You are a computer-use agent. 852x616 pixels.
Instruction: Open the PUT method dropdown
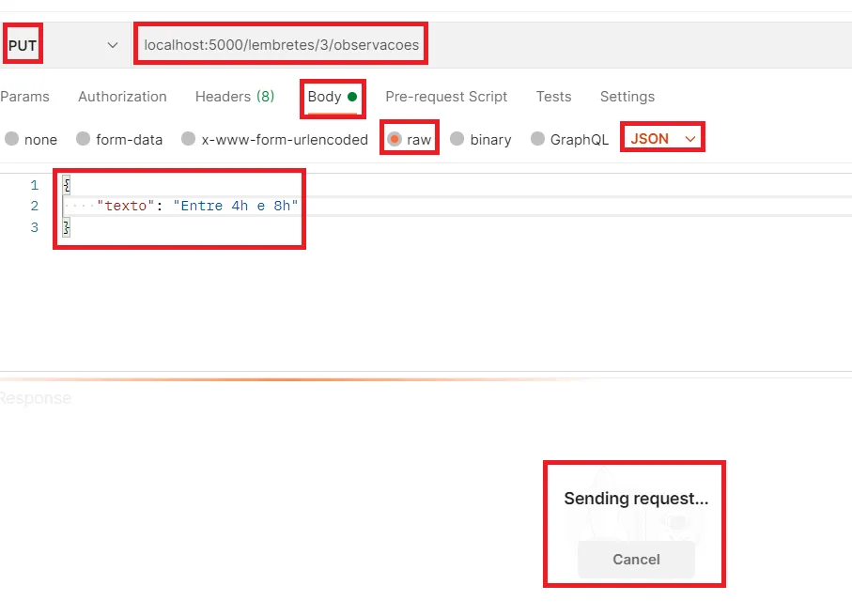pyautogui.click(x=63, y=45)
